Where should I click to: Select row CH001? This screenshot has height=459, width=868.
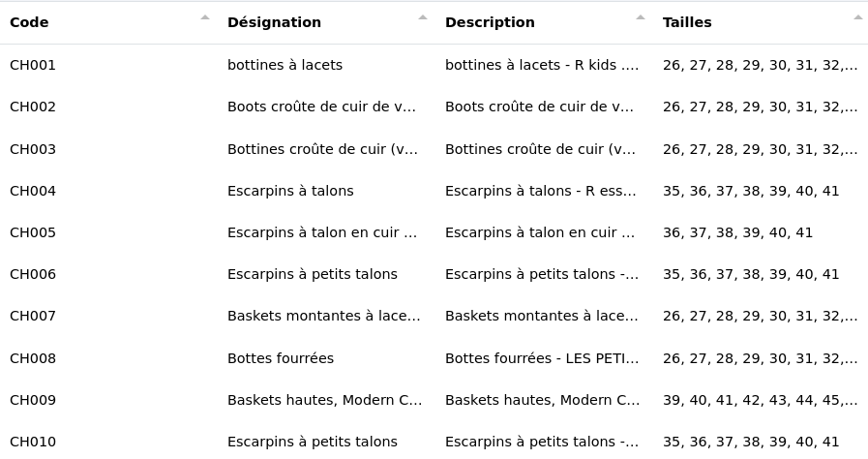(33, 65)
